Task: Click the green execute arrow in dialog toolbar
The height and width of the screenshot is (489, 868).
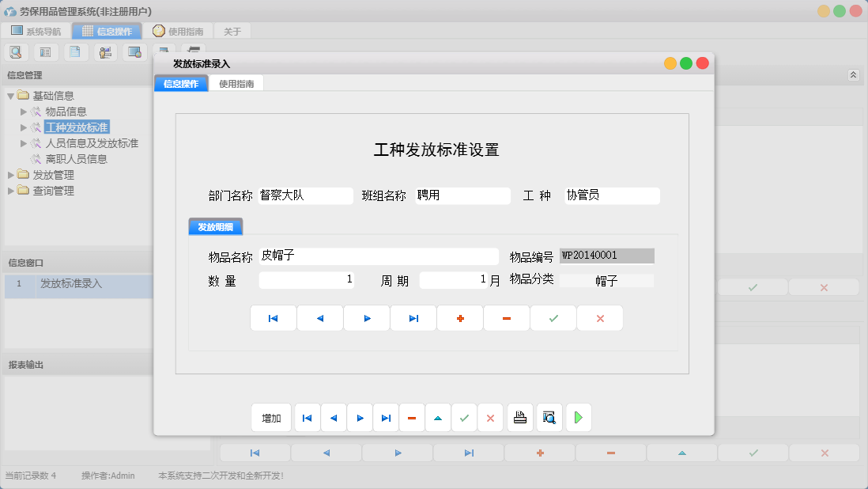Action: [x=578, y=418]
